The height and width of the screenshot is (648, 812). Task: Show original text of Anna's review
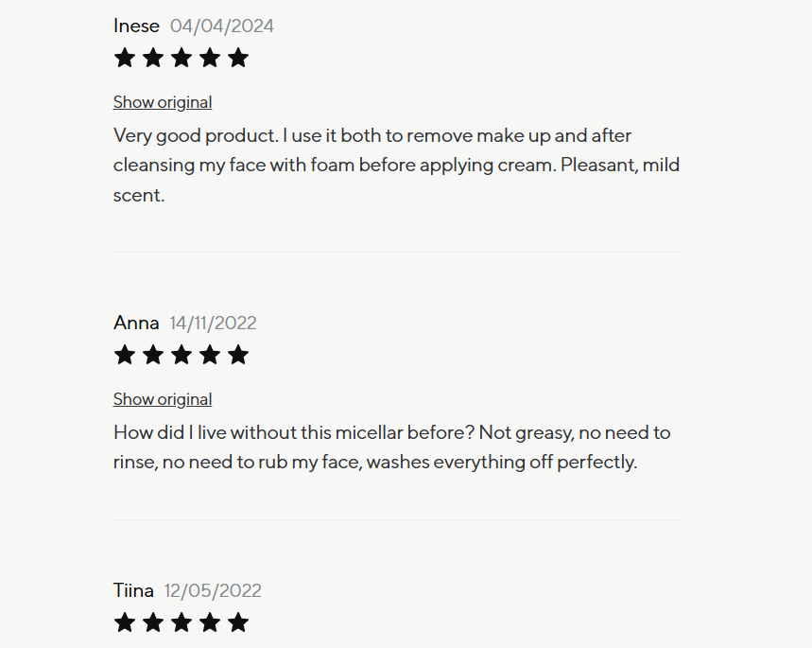click(x=163, y=399)
